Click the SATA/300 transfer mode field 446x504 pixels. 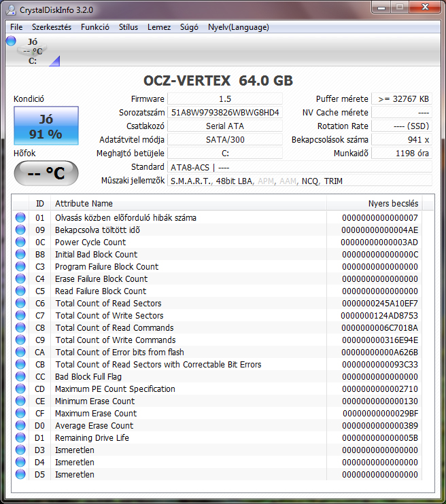pyautogui.click(x=225, y=139)
